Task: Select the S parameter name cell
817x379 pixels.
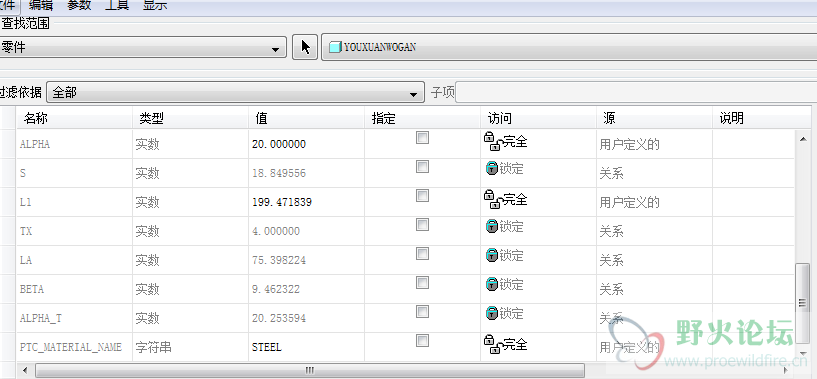Action: click(x=75, y=173)
